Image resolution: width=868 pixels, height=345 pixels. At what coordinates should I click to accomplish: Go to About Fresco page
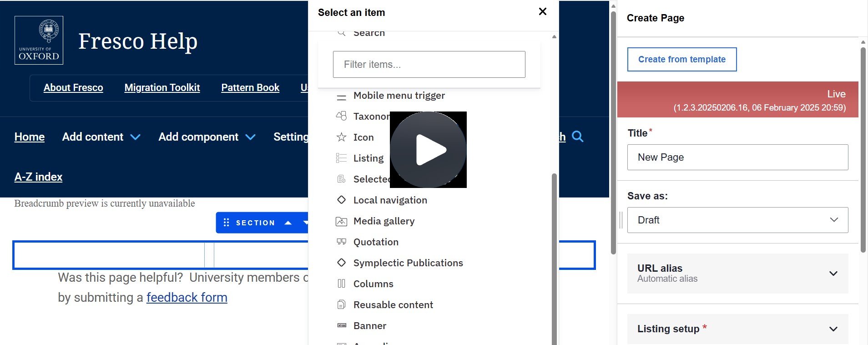click(73, 88)
